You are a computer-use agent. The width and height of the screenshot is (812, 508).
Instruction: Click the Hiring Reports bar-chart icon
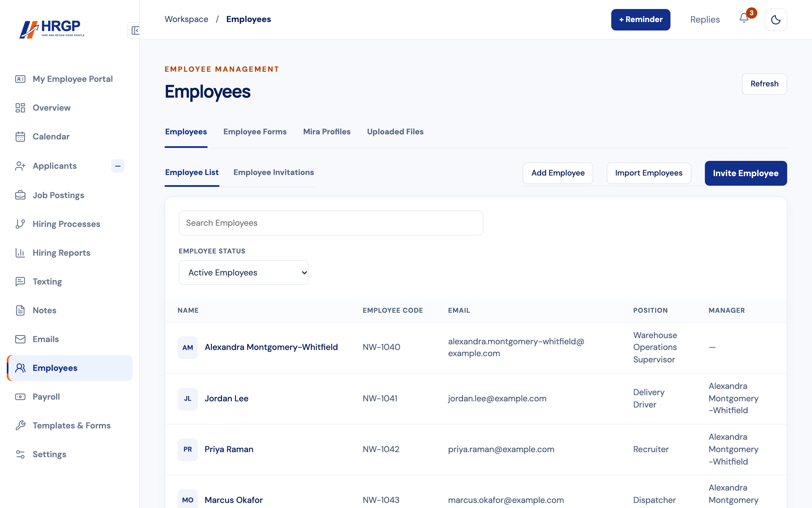[x=20, y=253]
